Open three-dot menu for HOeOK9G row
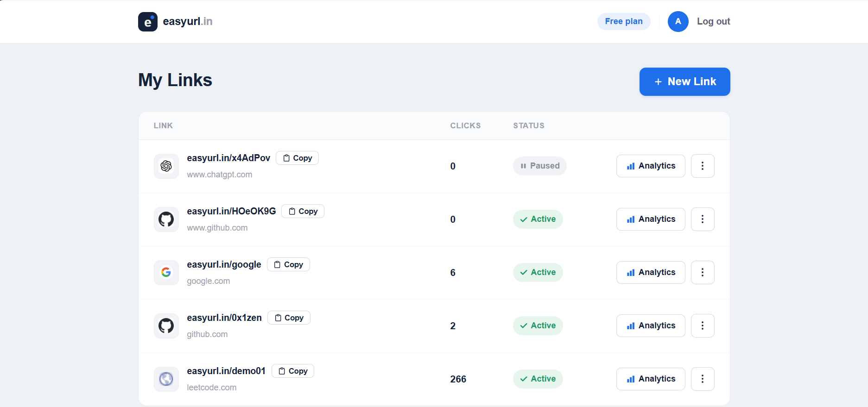Viewport: 868px width, 407px height. [x=703, y=219]
